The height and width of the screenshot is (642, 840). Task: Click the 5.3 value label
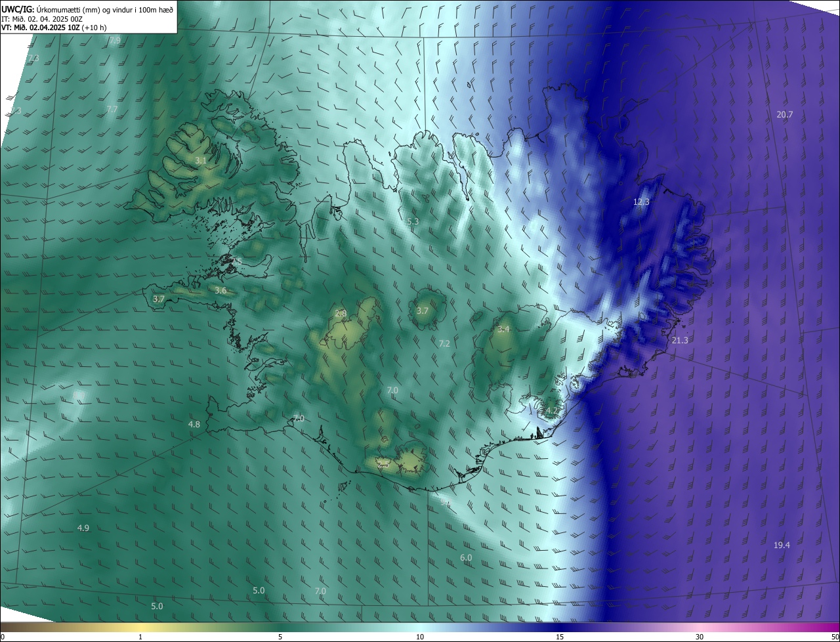(x=413, y=222)
